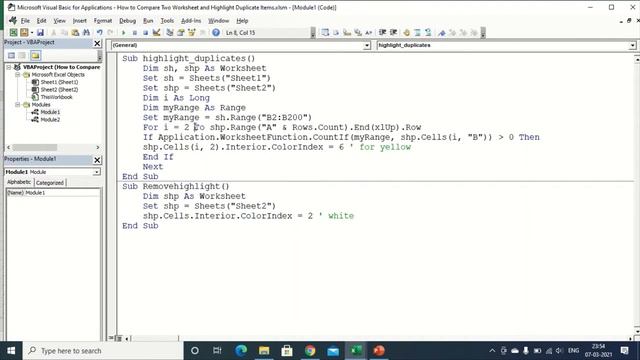The image size is (640, 360).
Task: Click the Quick Info icon
Action: pos(347,33)
